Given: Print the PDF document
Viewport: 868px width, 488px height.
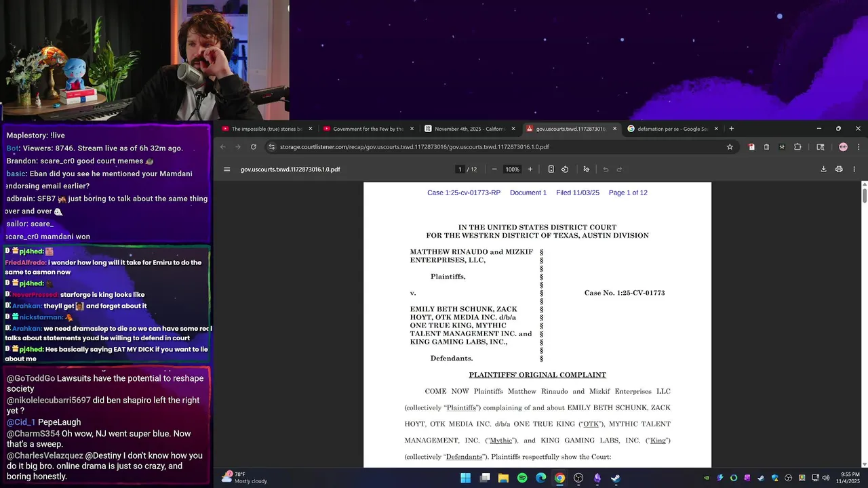Looking at the screenshot, I should pos(839,169).
